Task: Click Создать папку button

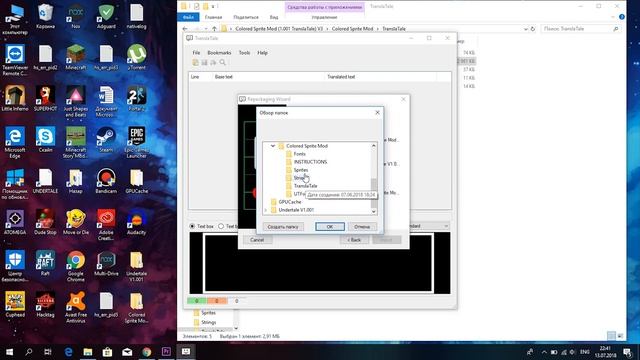Action: 283,227
